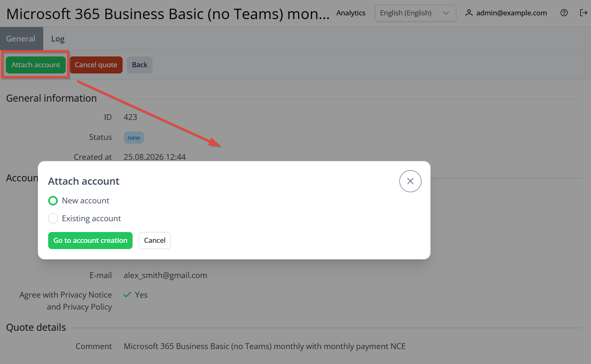Screen dimensions: 591x364
Task: Click the General information section heading
Action: 52,98
